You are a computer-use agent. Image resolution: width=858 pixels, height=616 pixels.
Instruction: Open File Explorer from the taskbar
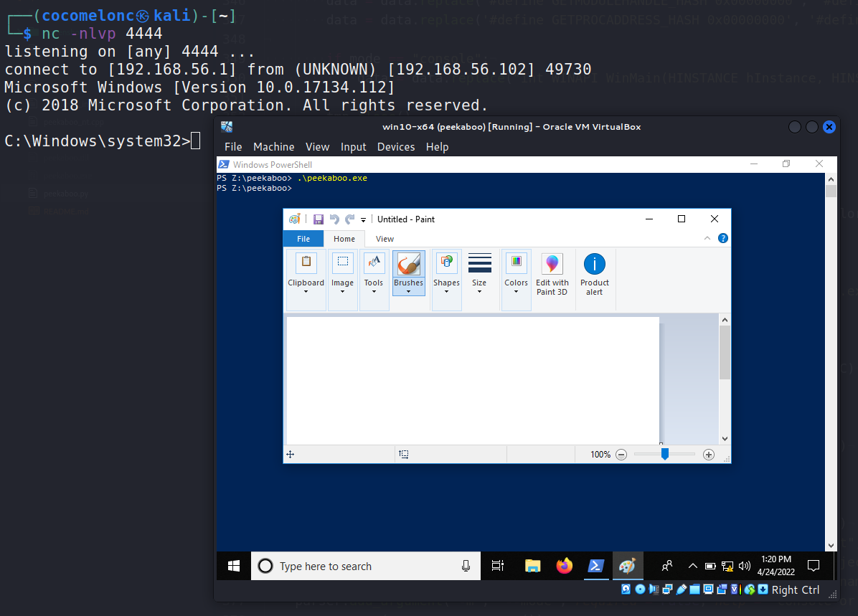[532, 566]
